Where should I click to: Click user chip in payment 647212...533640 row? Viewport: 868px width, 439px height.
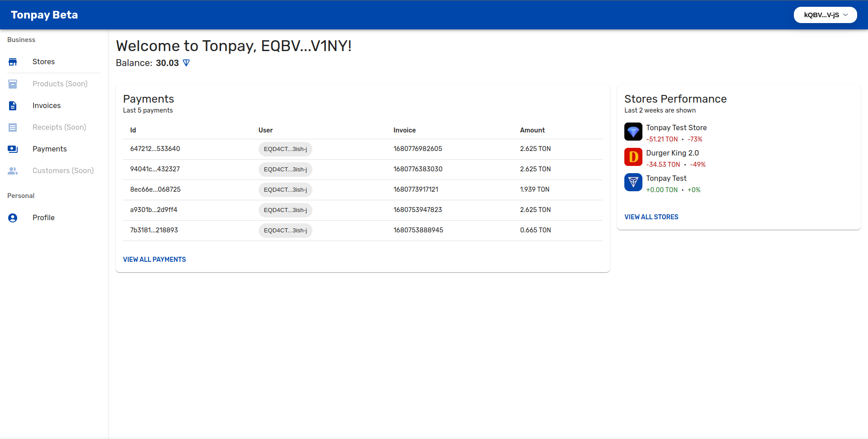click(285, 149)
